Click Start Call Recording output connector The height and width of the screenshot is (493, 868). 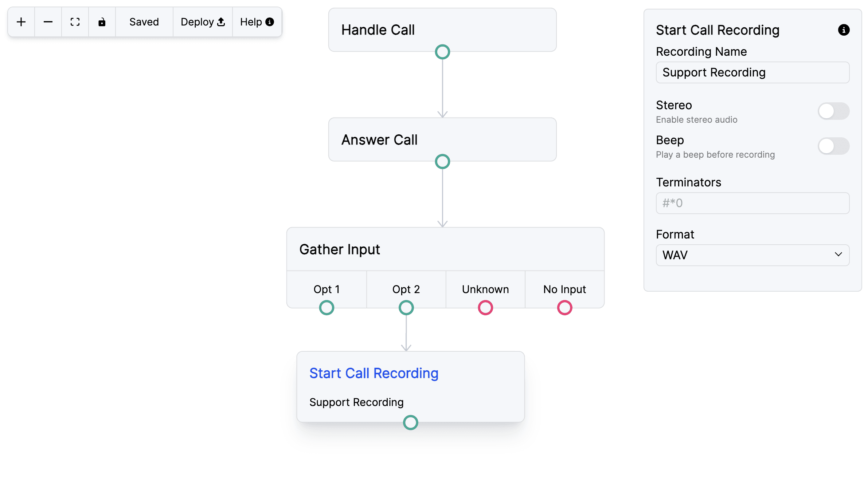pos(410,423)
